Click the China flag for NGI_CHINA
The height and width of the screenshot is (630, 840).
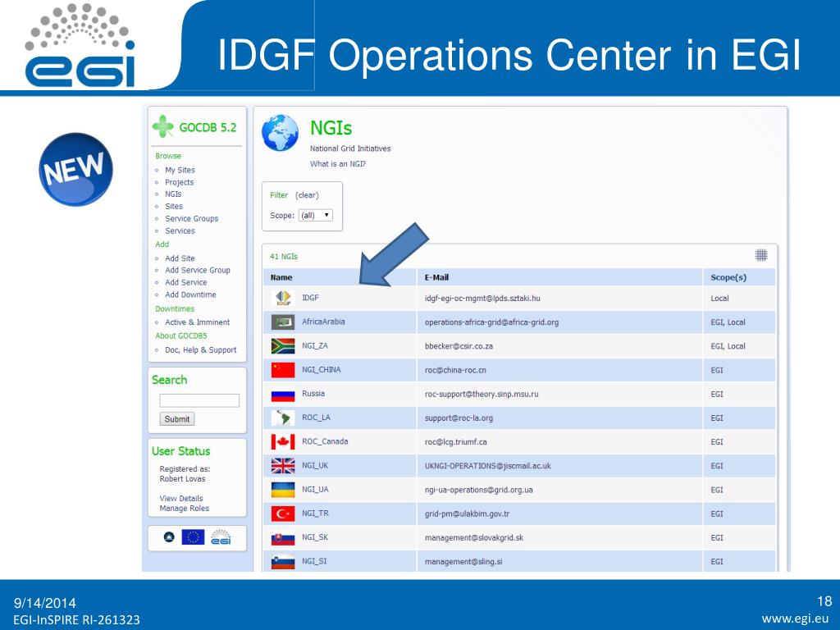[x=283, y=370]
